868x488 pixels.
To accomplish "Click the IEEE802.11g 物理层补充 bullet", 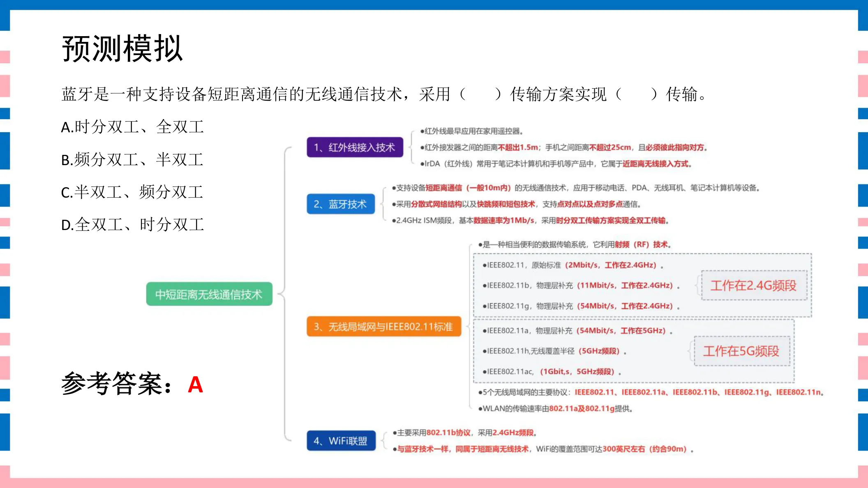I will point(581,306).
